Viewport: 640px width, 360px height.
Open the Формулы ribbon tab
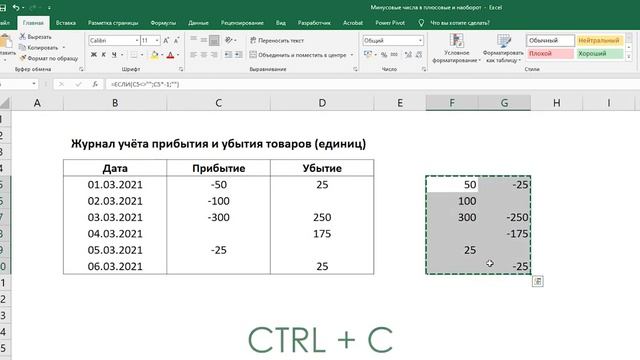pos(163,23)
